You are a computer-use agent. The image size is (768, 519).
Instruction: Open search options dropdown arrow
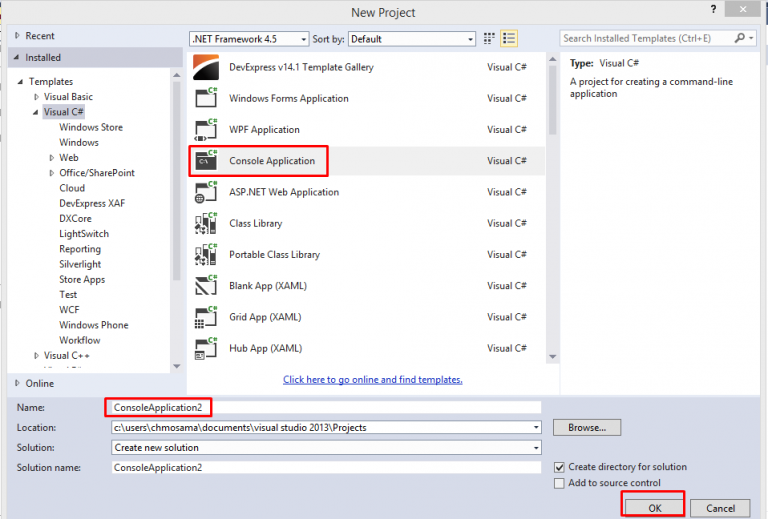[751, 38]
